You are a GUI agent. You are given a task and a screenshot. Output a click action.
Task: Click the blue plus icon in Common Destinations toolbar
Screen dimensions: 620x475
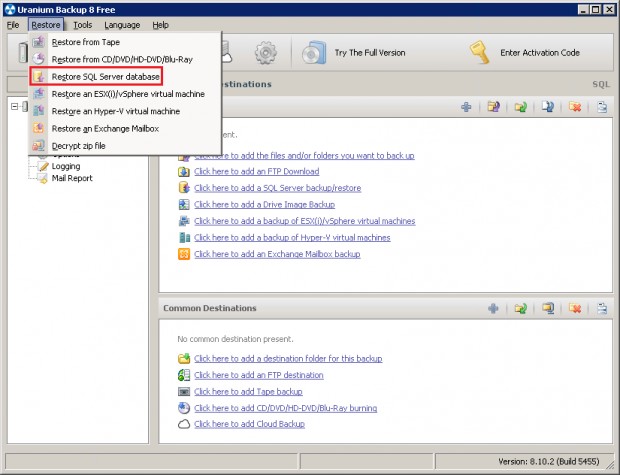pyautogui.click(x=493, y=308)
